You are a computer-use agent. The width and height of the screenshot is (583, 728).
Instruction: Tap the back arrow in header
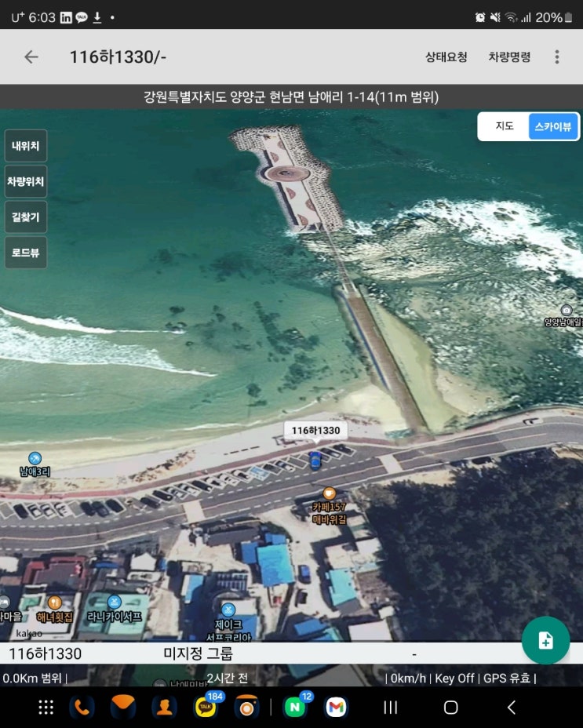point(31,56)
